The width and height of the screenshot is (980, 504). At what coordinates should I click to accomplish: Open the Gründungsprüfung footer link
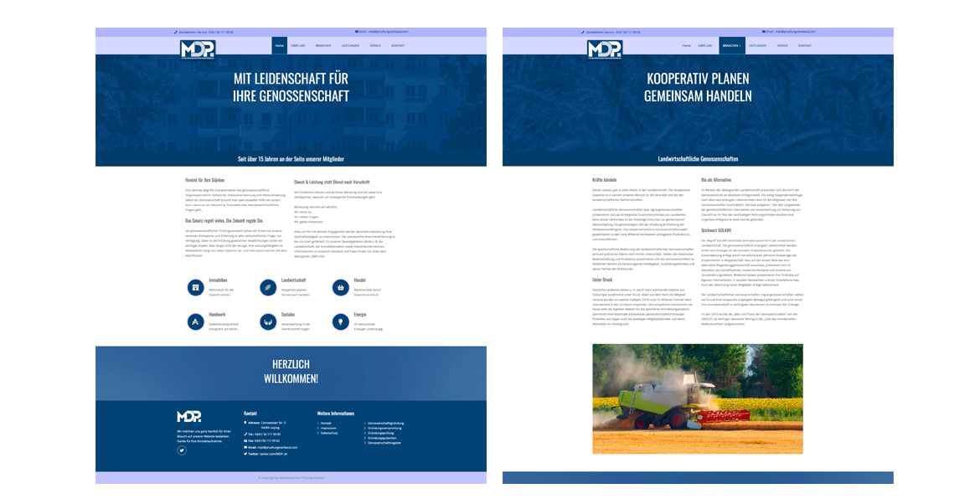(380, 433)
